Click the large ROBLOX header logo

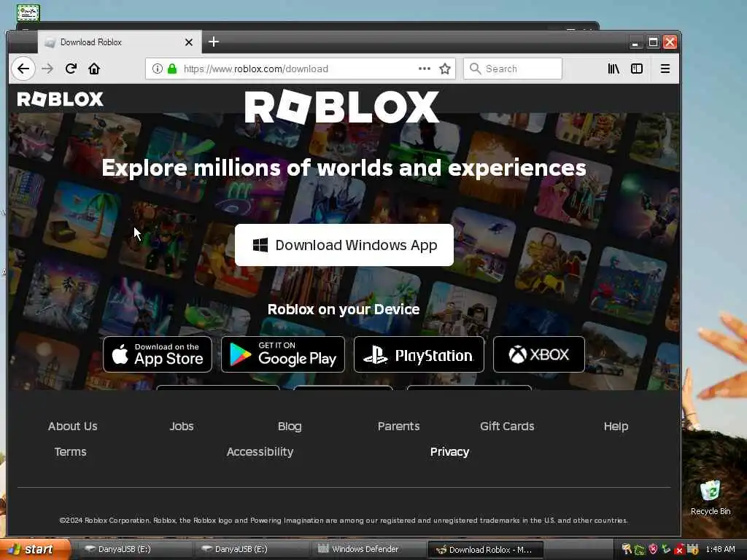coord(341,106)
